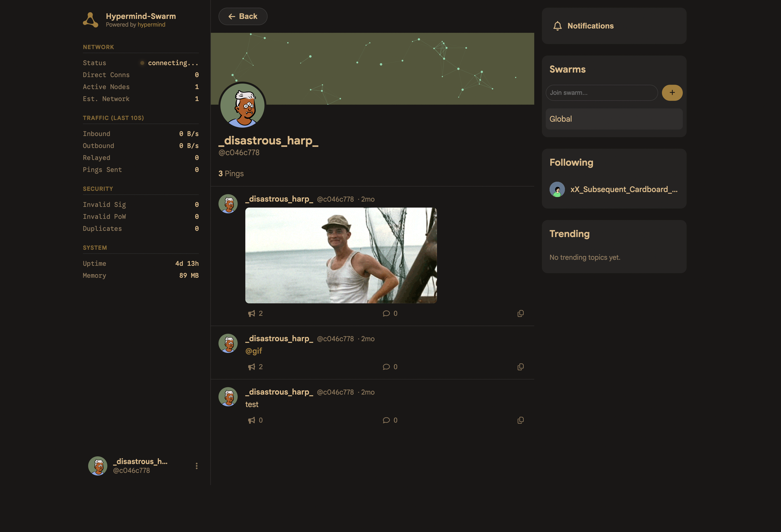Click the author avatar on the GIF ping
Viewport: 781px width, 532px height.
(228, 204)
